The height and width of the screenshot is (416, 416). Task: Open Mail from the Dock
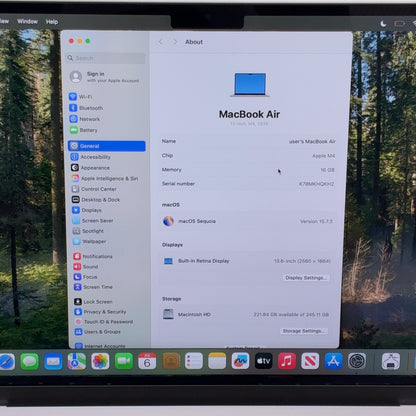coord(53,362)
